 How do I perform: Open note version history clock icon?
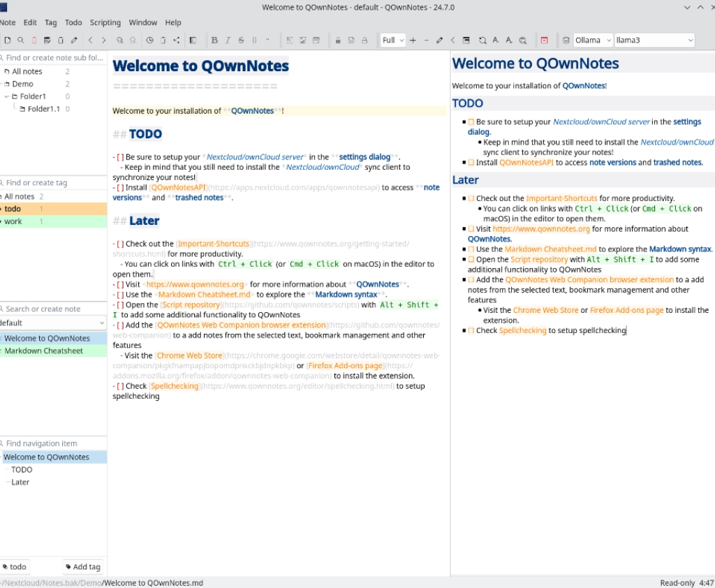point(149,41)
